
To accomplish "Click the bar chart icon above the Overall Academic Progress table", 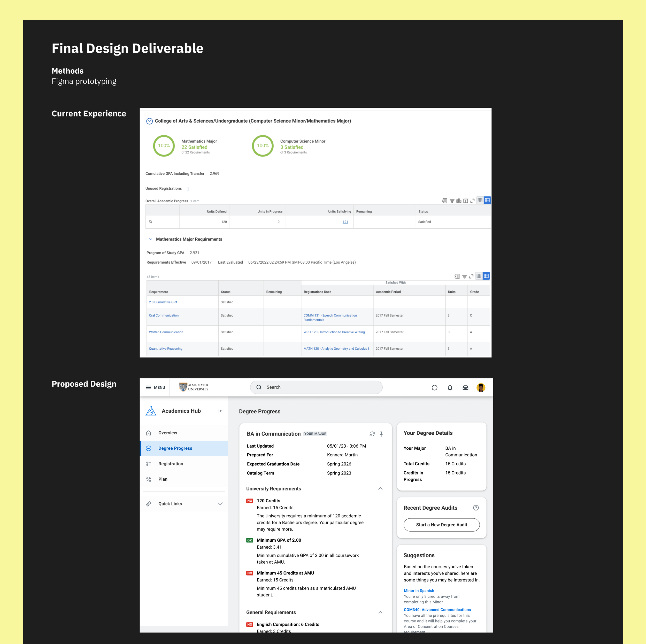I will (458, 201).
